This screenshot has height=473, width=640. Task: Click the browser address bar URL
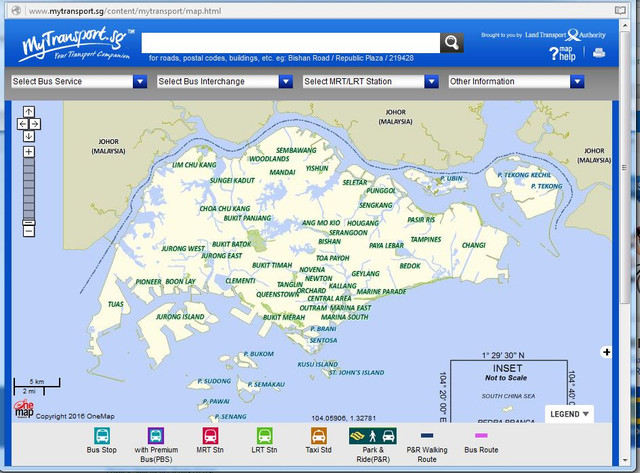(x=125, y=11)
